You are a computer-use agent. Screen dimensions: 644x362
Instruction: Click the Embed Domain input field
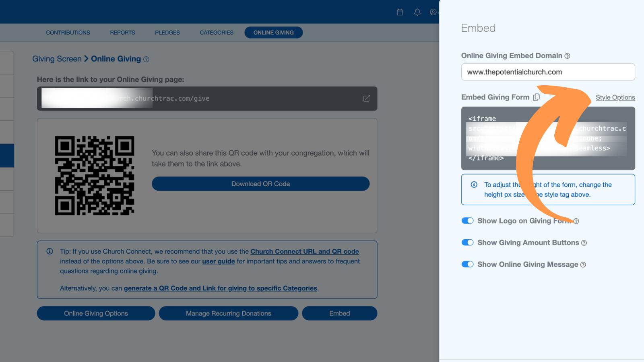[x=548, y=72]
